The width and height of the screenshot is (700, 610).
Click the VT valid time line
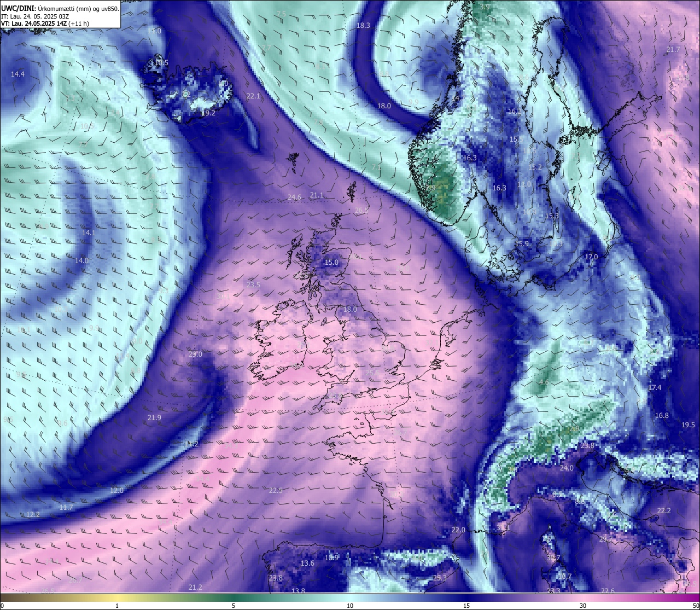tap(45, 24)
